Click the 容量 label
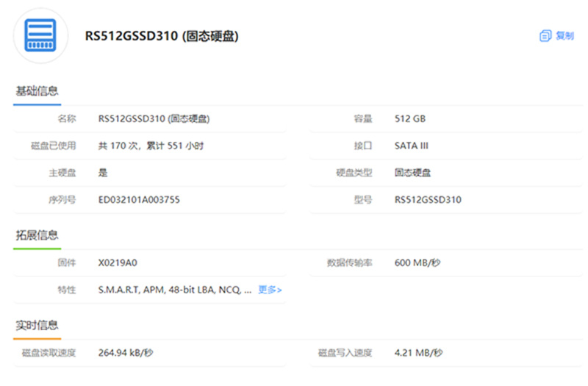Image resolution: width=588 pixels, height=386 pixels. point(363,118)
